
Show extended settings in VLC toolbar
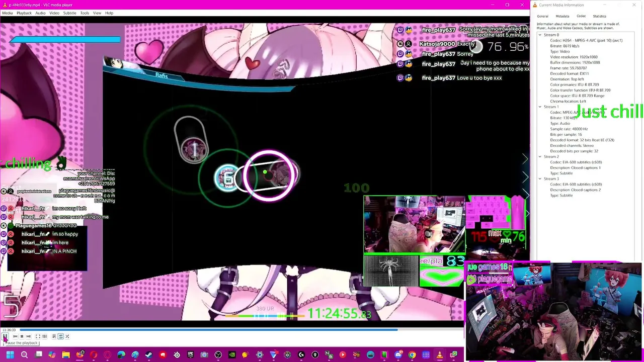point(44,336)
